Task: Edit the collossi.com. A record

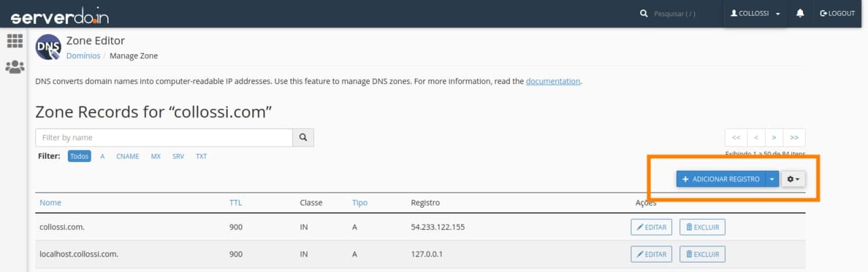Action: click(x=651, y=227)
